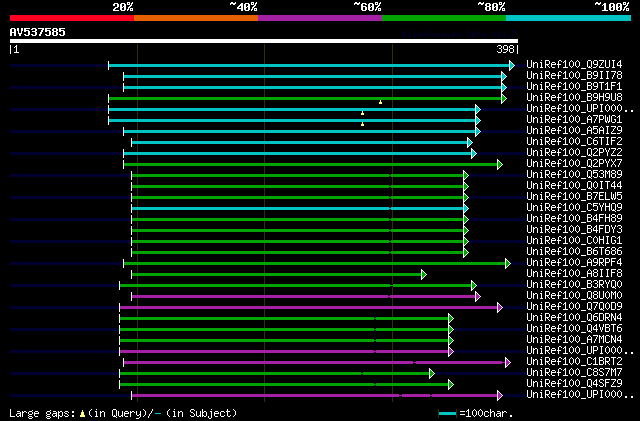640x421 pixels.
Task: Click purple arrowhead ending the Q7Q0D9 alignment
Action: [500, 307]
